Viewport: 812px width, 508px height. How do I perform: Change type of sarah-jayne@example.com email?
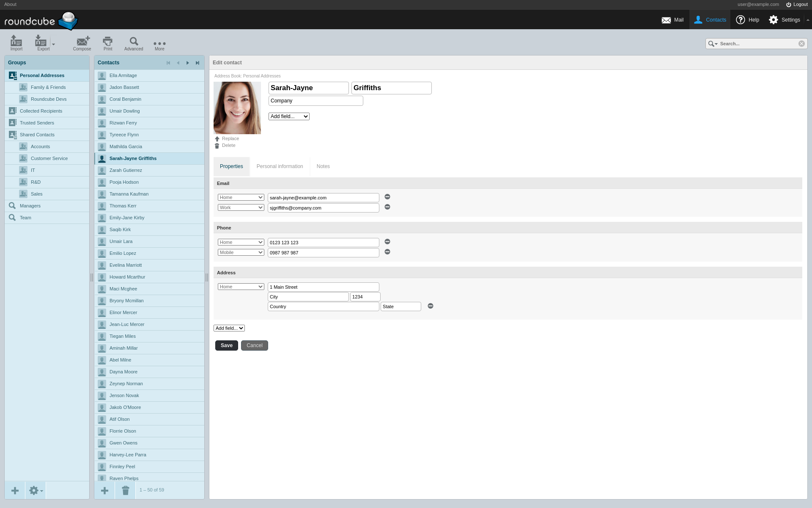[x=241, y=197]
